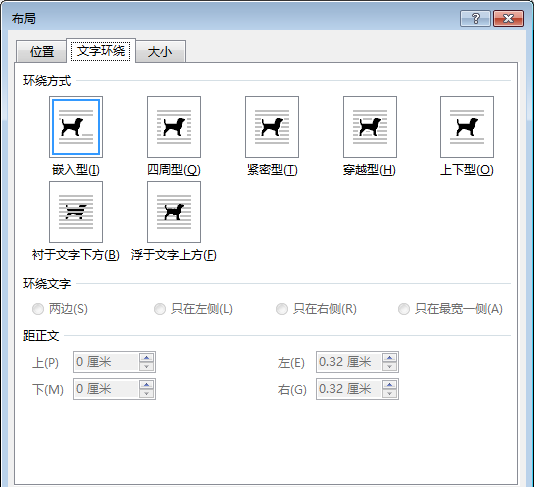Image resolution: width=534 pixels, height=487 pixels.
Task: Increase the 右(G) distance value
Action: pyautogui.click(x=390, y=384)
